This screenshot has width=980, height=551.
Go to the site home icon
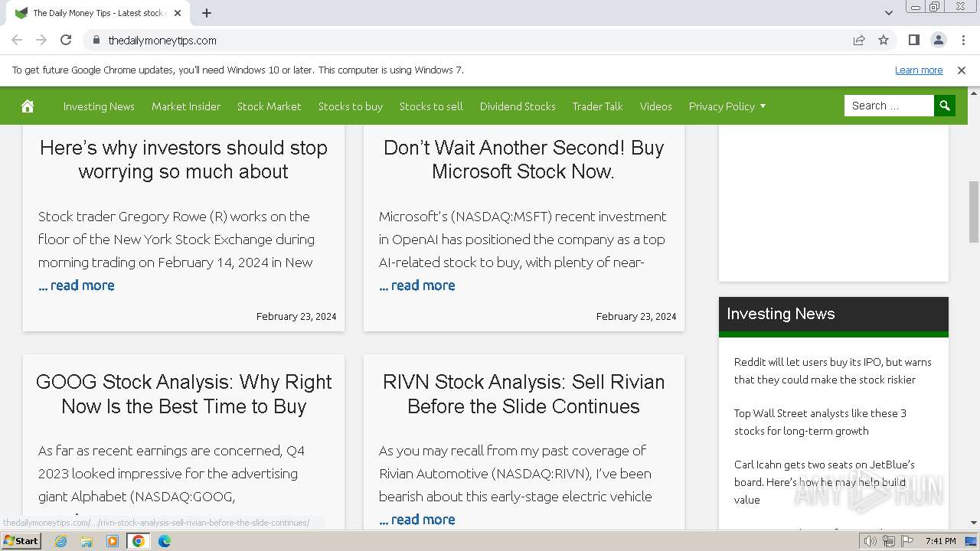click(x=28, y=106)
